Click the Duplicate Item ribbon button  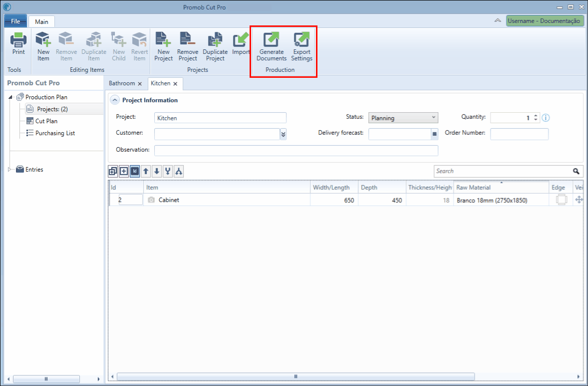[94, 46]
